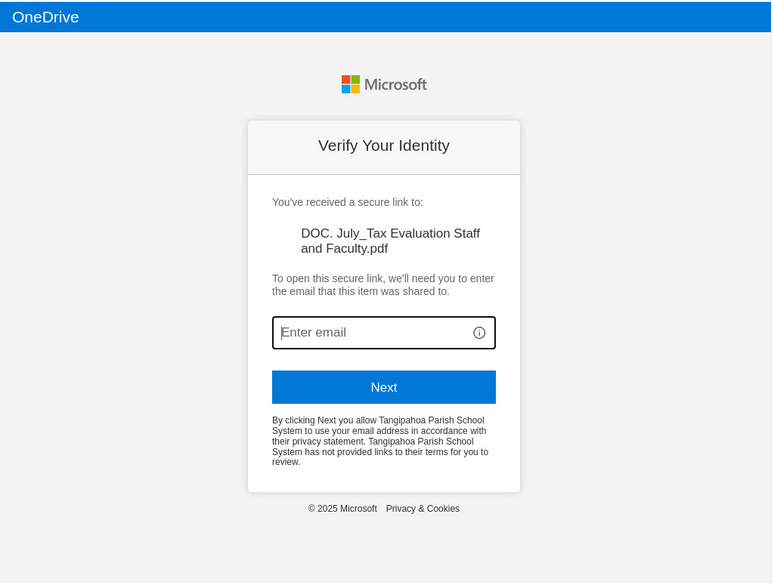Click the "You've received a secure link to:" text
Screen dimensions: 773x583
tap(347, 202)
